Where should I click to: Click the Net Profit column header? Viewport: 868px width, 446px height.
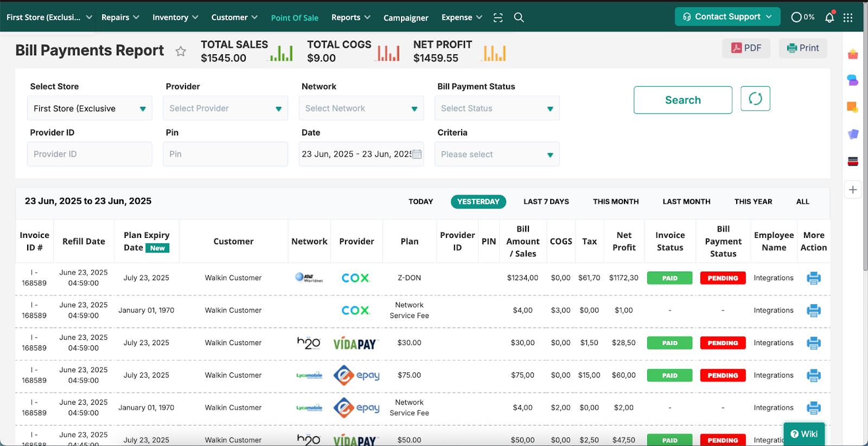pyautogui.click(x=624, y=242)
